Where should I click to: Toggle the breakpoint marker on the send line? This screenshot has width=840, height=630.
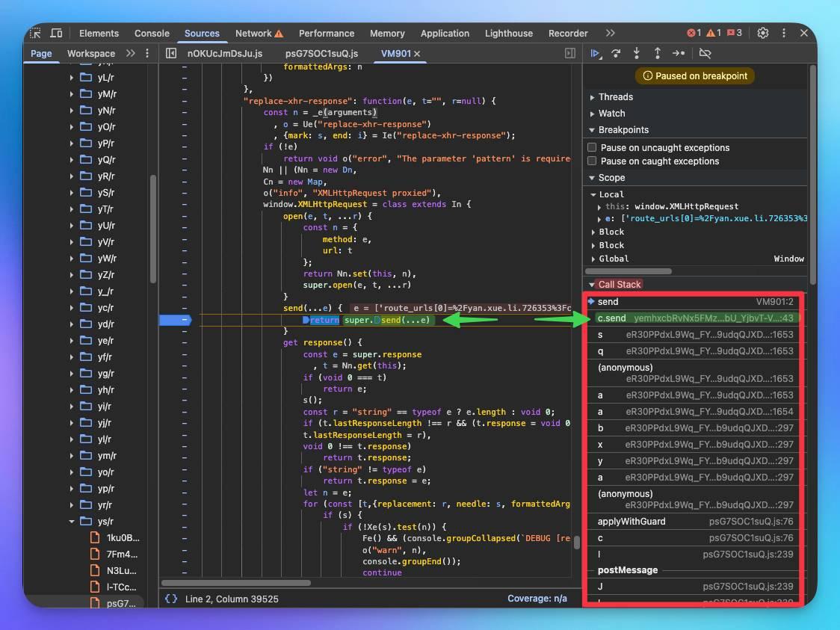click(x=175, y=320)
